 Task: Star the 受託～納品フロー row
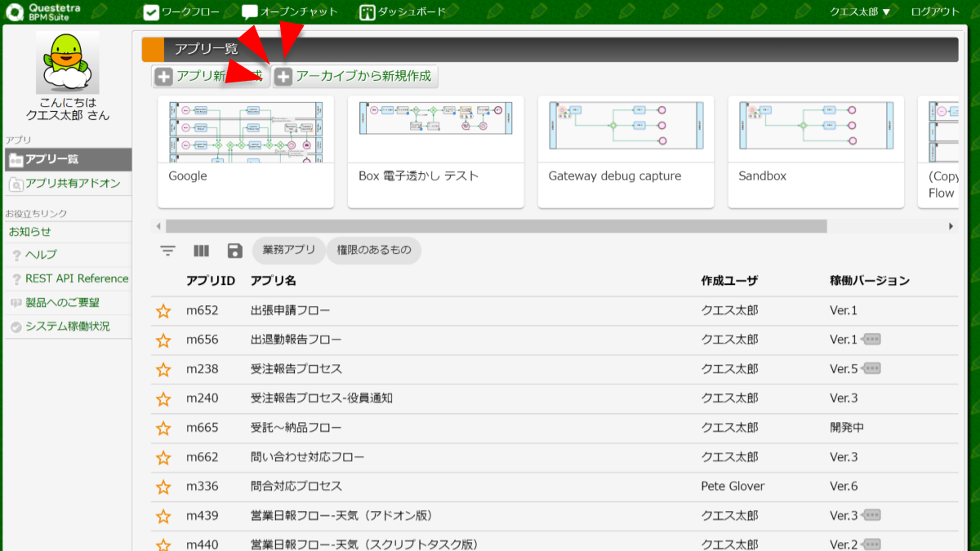click(163, 429)
